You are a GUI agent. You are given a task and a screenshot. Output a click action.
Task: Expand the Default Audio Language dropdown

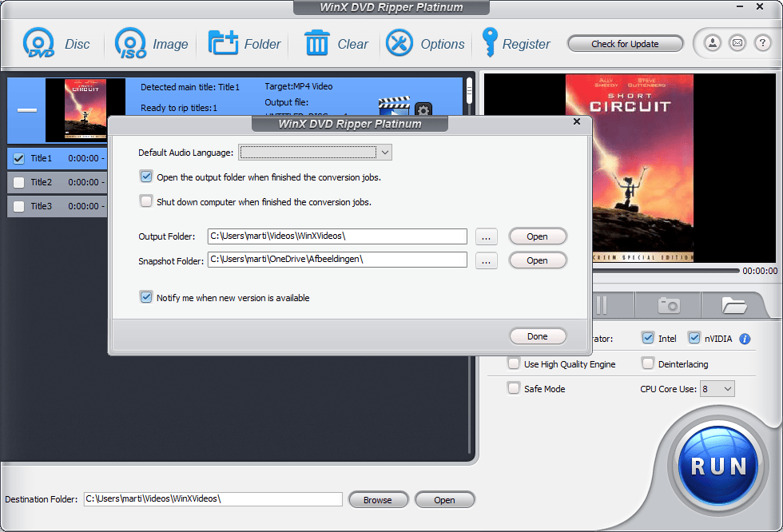tap(385, 153)
